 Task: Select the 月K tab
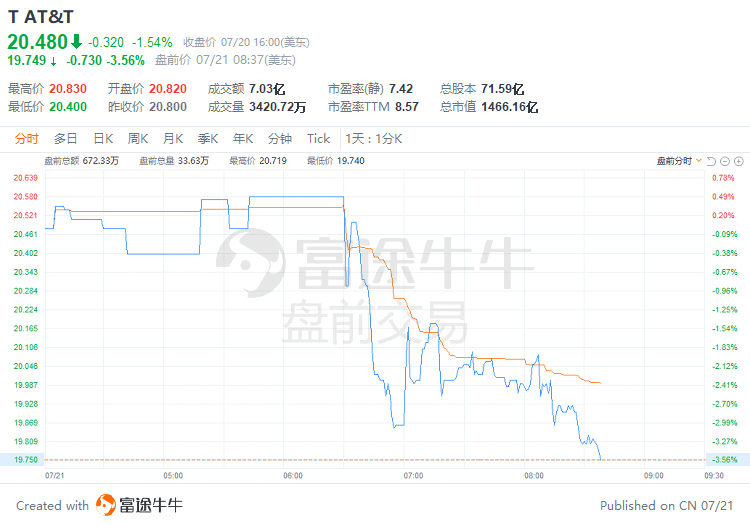173,138
